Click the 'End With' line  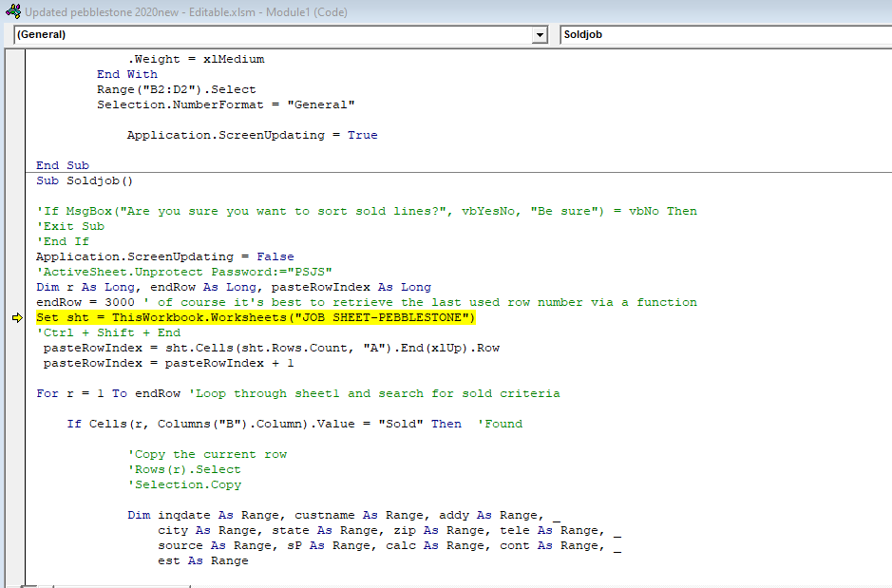(127, 74)
